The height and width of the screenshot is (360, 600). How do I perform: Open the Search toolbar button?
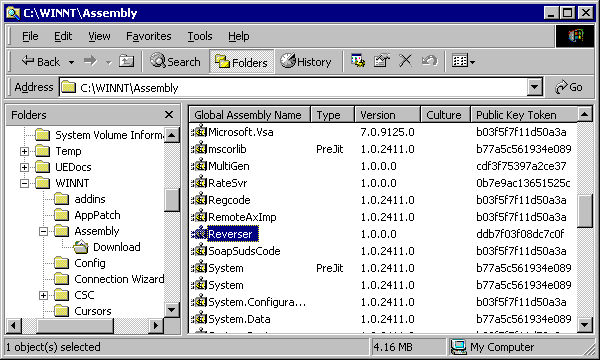tap(175, 61)
